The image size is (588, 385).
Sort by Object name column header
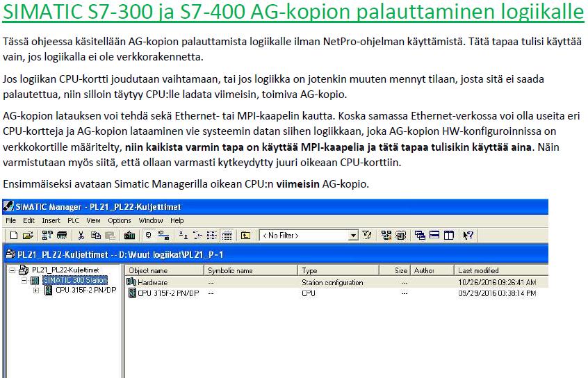pyautogui.click(x=165, y=270)
